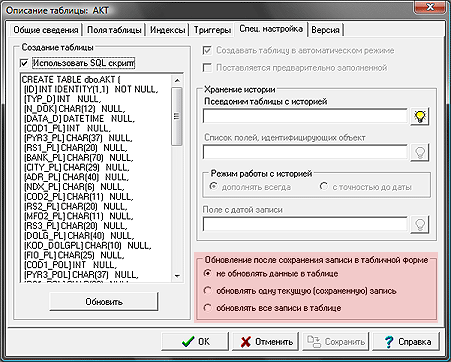
Task: Toggle the Использовать SQL скрипт checkbox
Action: (24, 63)
